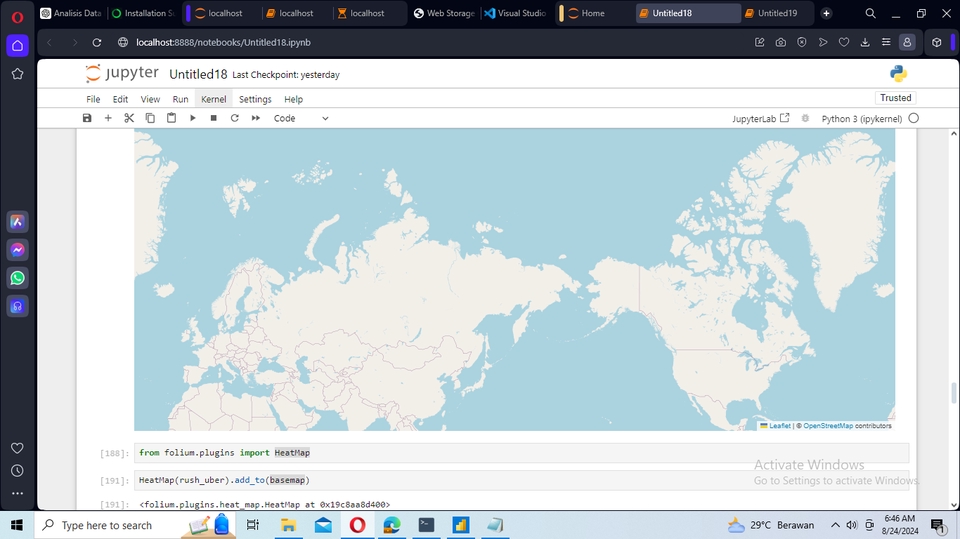Insert a cell below with the plus icon
The width and height of the screenshot is (960, 539).
[108, 118]
